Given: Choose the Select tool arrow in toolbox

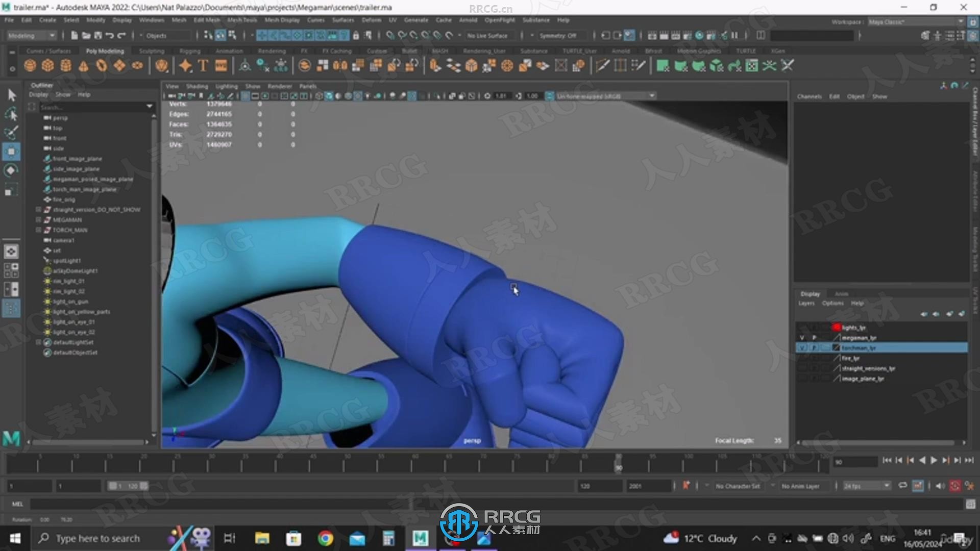Looking at the screenshot, I should tap(11, 95).
